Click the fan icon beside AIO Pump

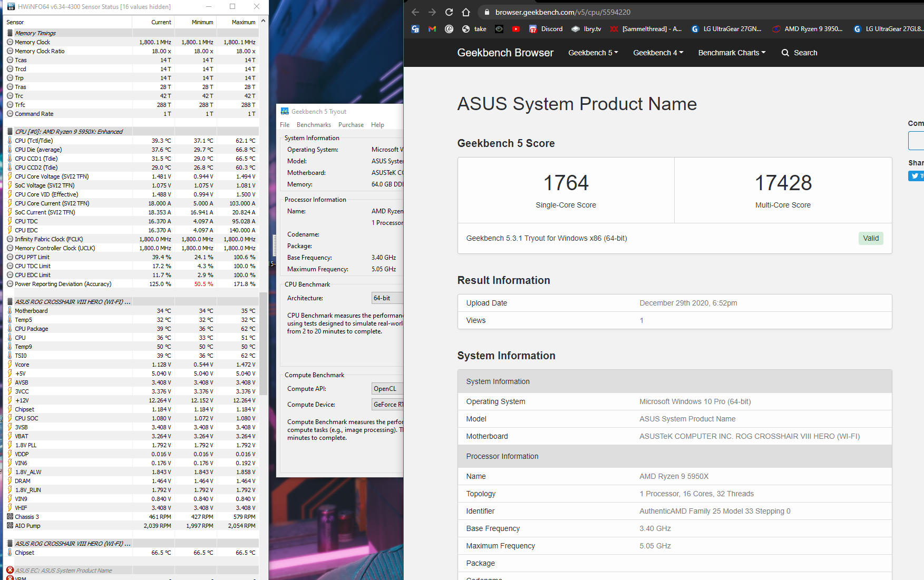(x=9, y=525)
